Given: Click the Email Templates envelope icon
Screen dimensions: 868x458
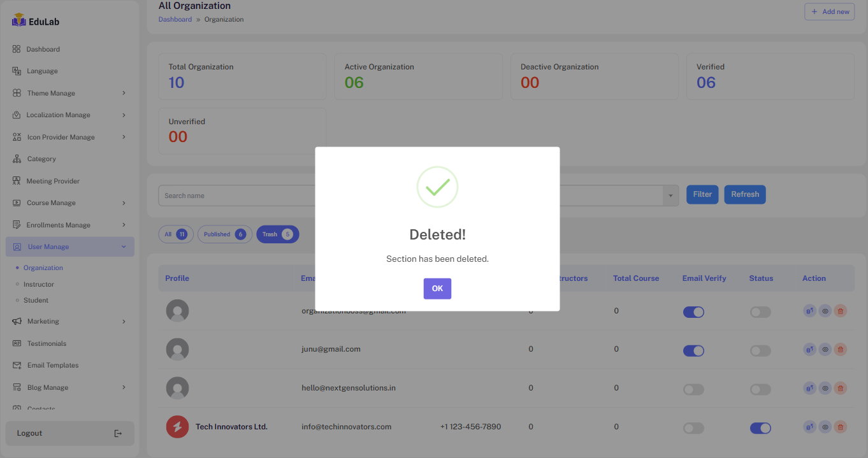Looking at the screenshot, I should 17,366.
